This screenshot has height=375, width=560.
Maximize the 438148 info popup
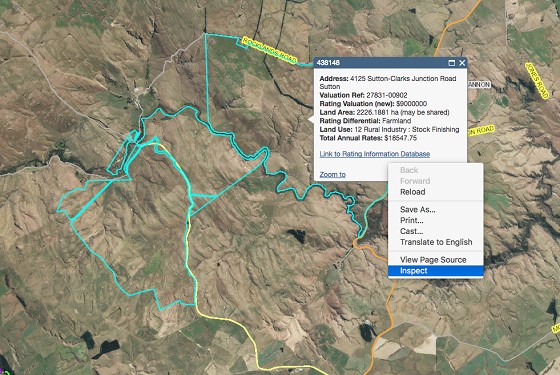pos(451,63)
